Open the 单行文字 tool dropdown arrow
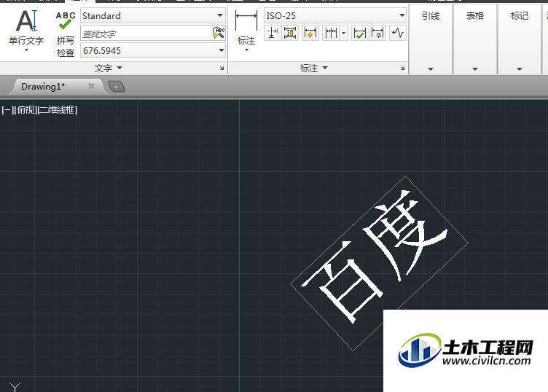Viewport: 548px width, 392px height. coord(26,50)
